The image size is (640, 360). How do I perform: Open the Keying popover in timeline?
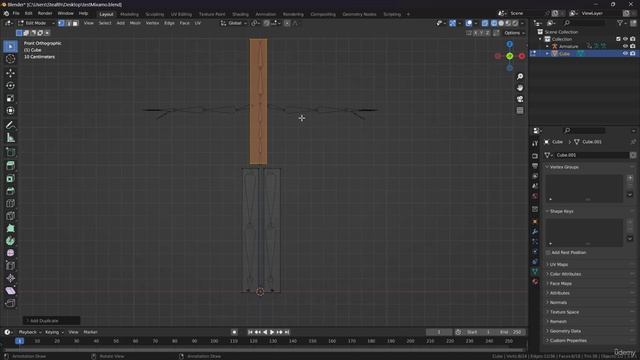tap(54, 332)
